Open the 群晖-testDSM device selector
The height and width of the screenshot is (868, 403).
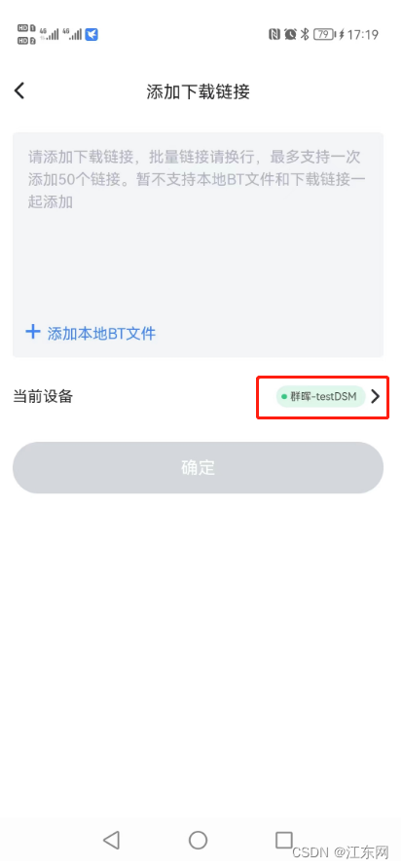click(321, 396)
